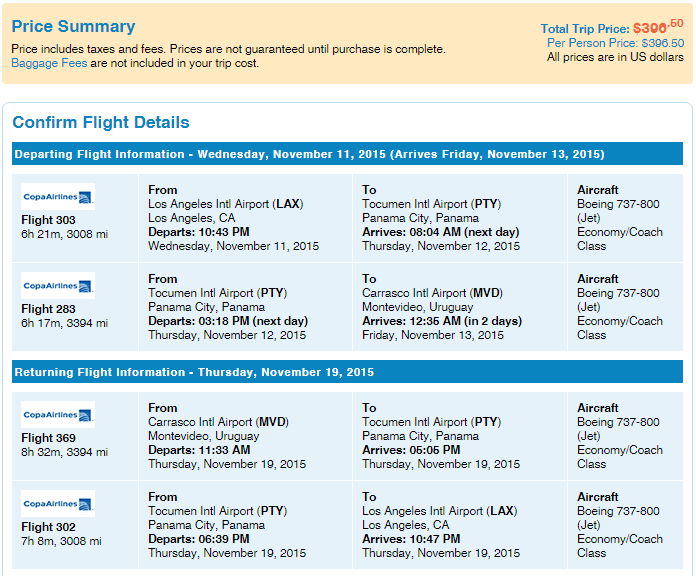Click Departs 10:43 PM from Los Angeles
The image size is (696, 576).
[x=199, y=232]
